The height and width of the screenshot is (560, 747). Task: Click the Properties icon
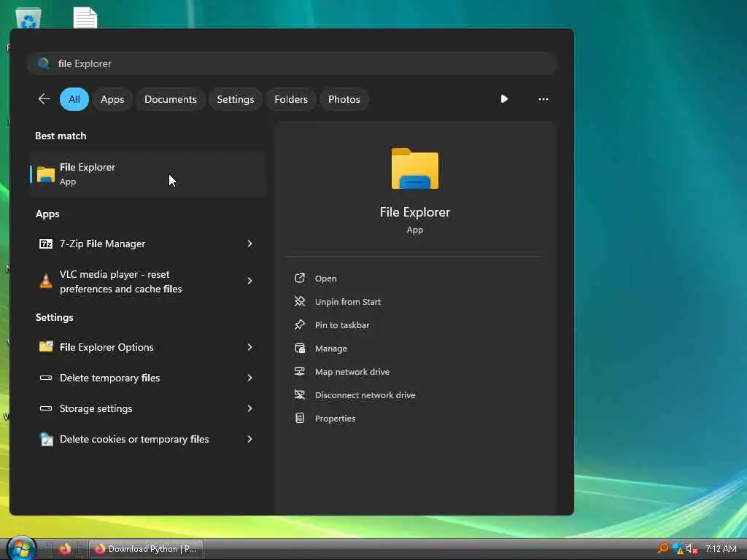300,418
